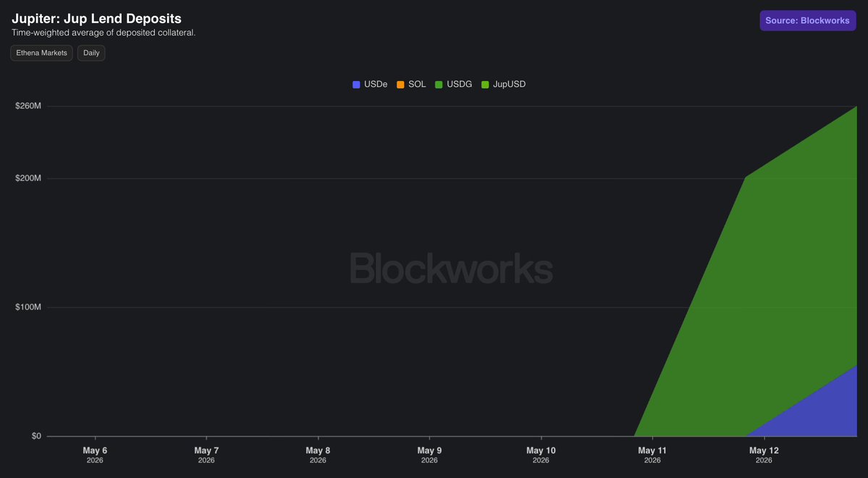
Task: Click the USDe legend label
Action: (x=376, y=84)
